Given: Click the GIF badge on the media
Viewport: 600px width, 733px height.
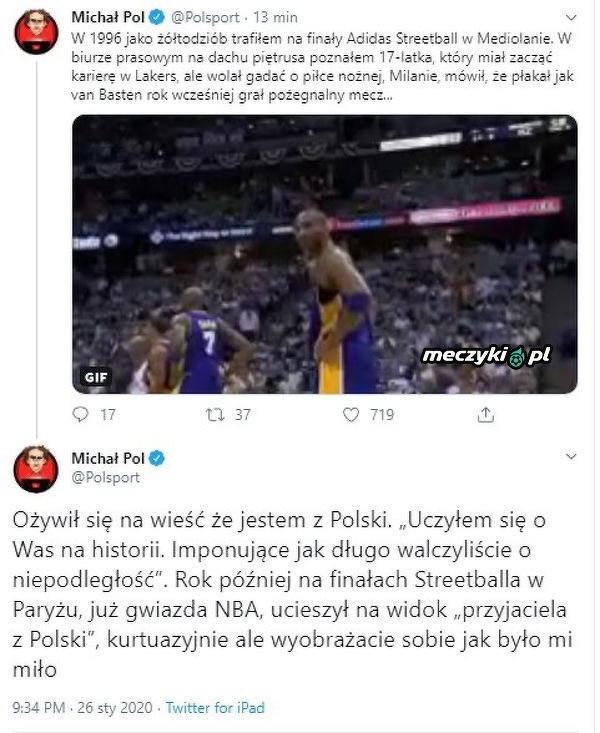Looking at the screenshot, I should pyautogui.click(x=94, y=377).
